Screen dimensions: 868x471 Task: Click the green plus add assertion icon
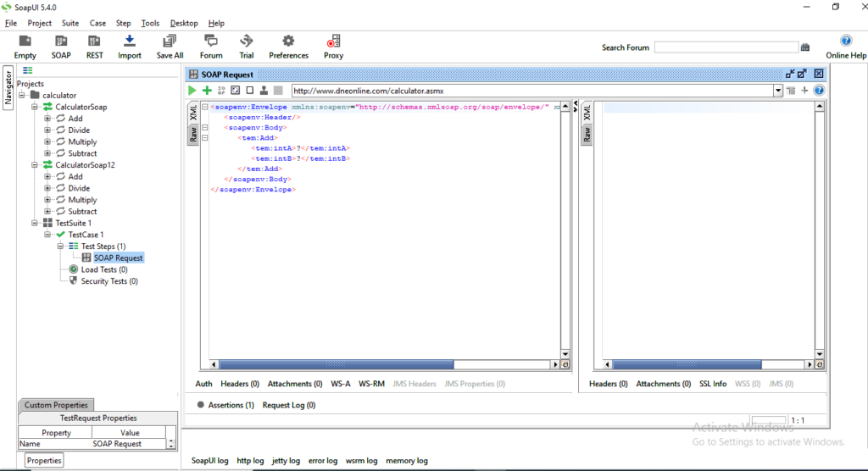(x=207, y=90)
